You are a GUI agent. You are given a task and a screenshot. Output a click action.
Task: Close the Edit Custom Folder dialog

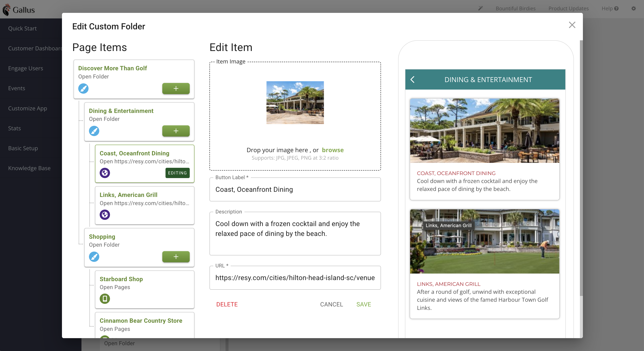[x=572, y=25]
